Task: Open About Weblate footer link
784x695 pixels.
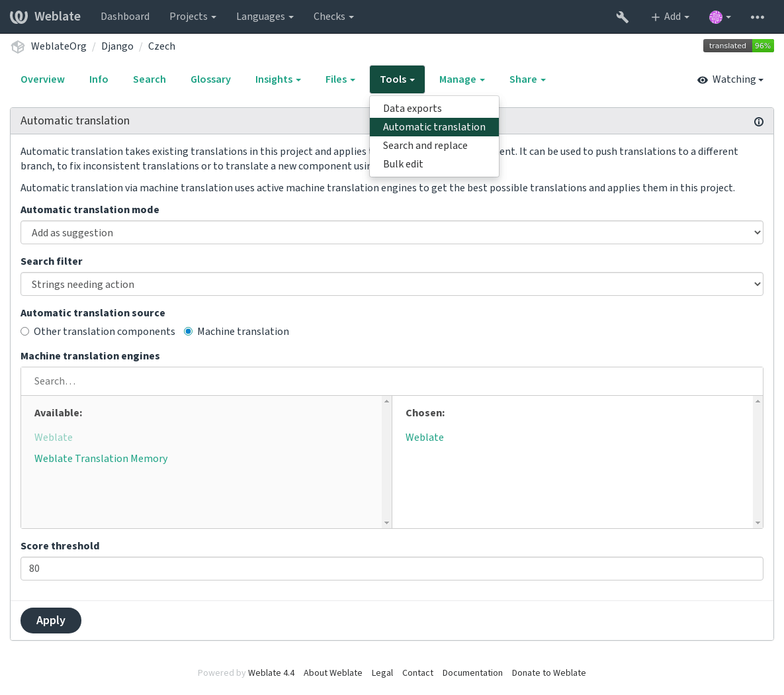Action: coord(333,673)
